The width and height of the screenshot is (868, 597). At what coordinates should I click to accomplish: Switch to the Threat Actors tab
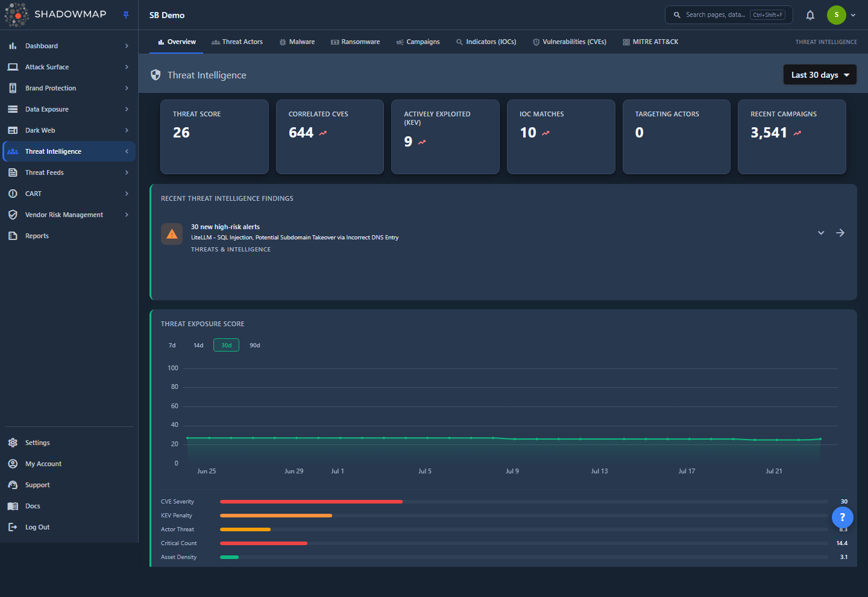coord(237,42)
